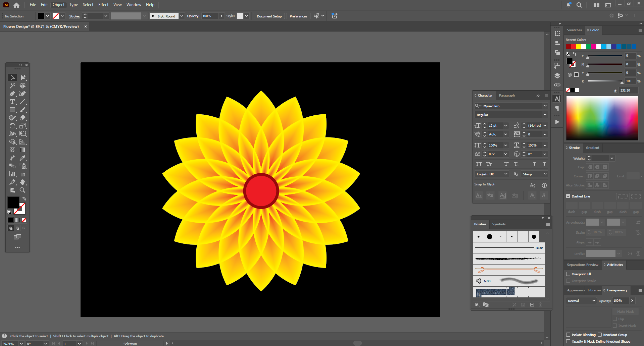This screenshot has height=346, width=644.
Task: Pick a color from the color spectrum
Action: [602, 118]
